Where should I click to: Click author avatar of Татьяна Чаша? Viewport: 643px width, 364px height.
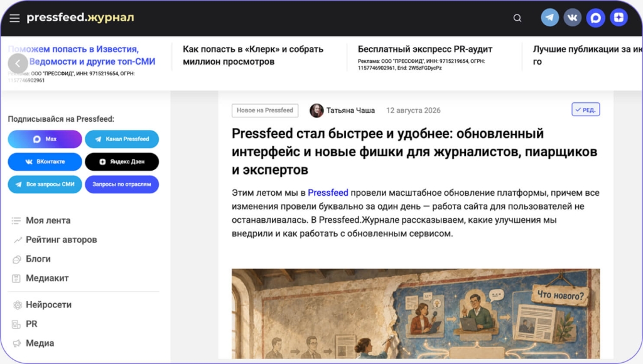(316, 110)
